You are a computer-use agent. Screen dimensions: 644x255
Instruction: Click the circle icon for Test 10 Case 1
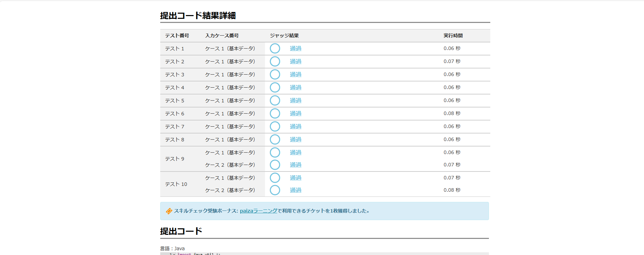pyautogui.click(x=275, y=178)
